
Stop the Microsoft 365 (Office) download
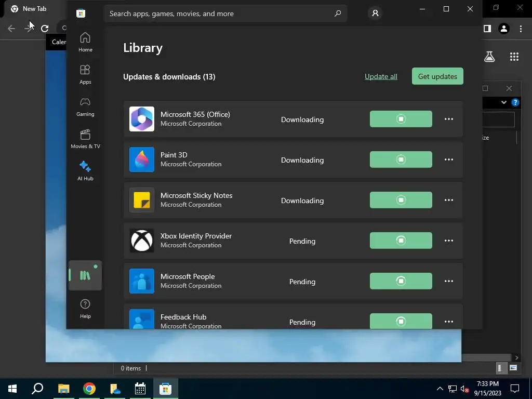(x=401, y=119)
